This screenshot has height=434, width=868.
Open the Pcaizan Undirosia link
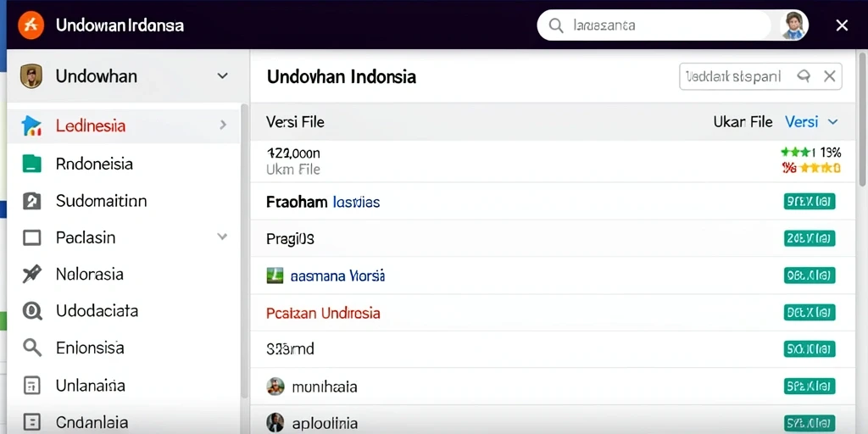click(x=323, y=314)
